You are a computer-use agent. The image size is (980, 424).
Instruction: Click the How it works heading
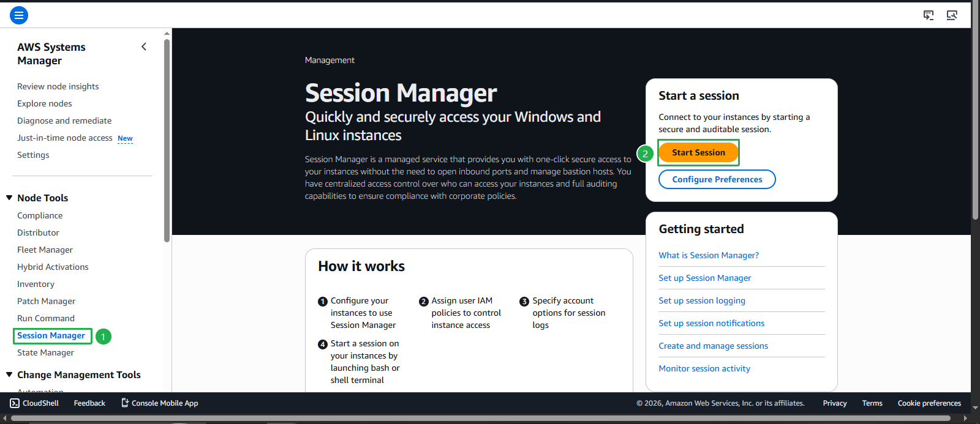361,266
